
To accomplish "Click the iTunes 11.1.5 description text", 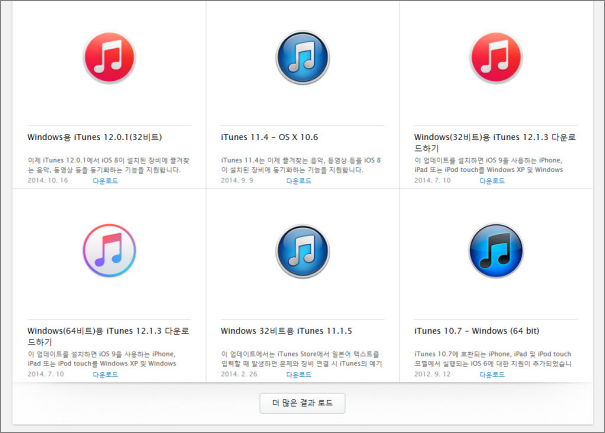I will coord(301,359).
